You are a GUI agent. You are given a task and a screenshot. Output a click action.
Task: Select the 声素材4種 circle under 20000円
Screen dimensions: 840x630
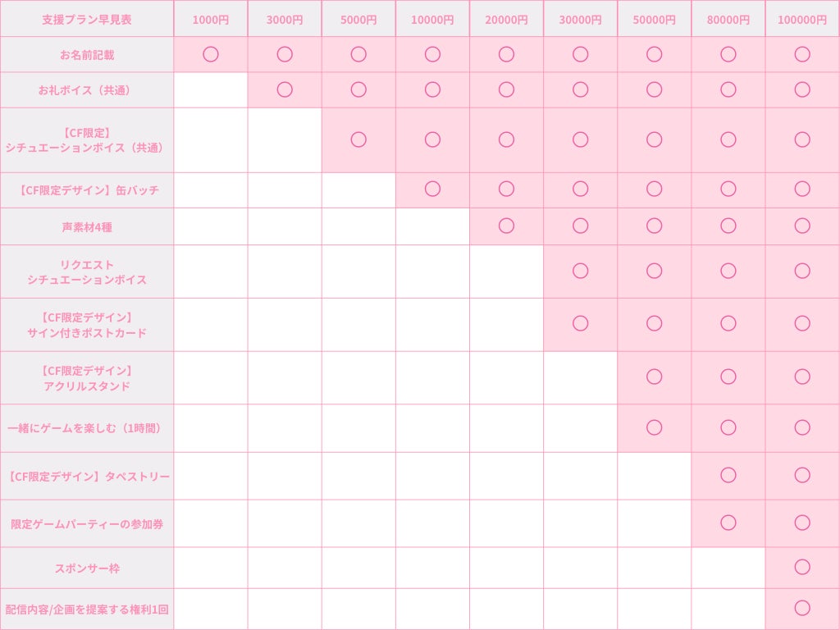pyautogui.click(x=506, y=226)
